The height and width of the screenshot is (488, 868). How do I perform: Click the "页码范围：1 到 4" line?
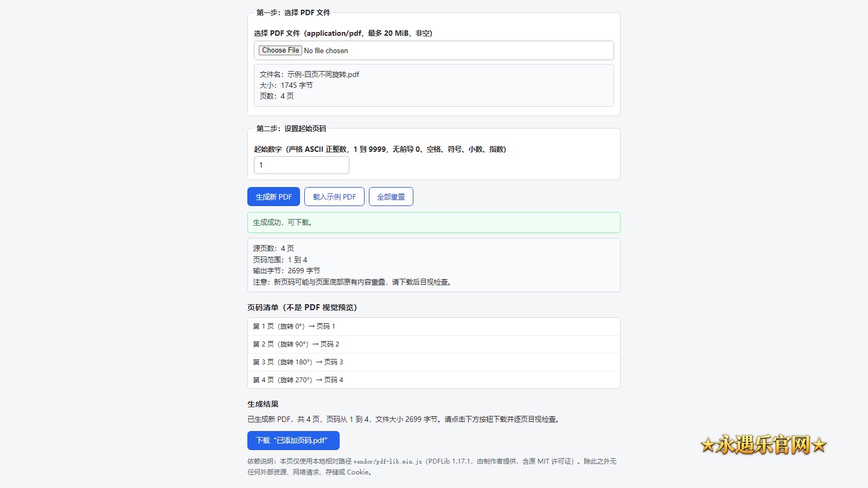tap(280, 260)
